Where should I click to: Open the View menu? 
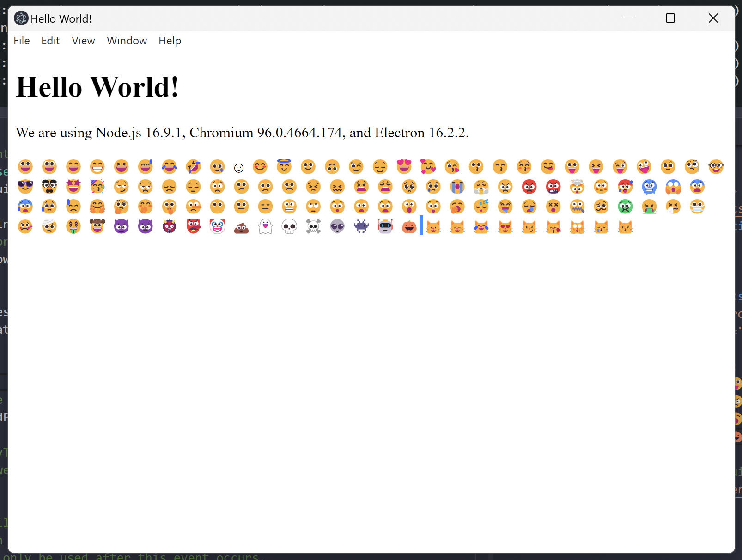coord(83,41)
